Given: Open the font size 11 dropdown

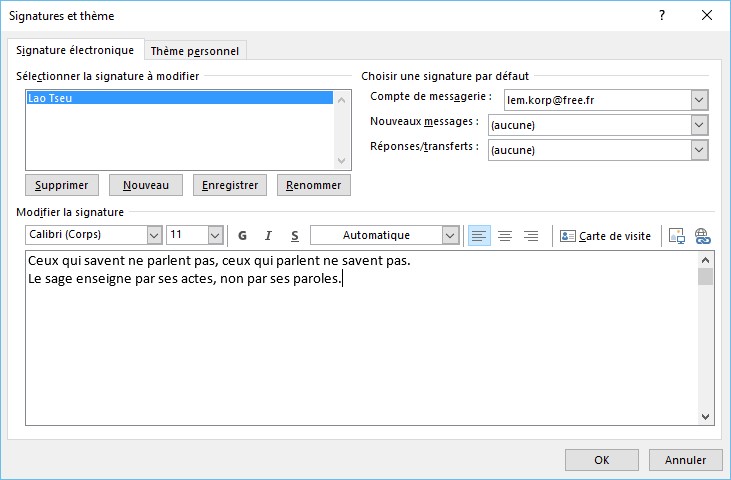Looking at the screenshot, I should click(x=215, y=235).
